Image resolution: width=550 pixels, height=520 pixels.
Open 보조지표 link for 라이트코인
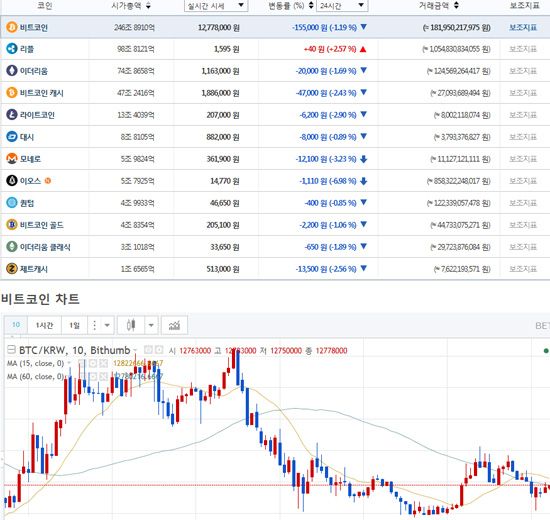[x=523, y=115]
